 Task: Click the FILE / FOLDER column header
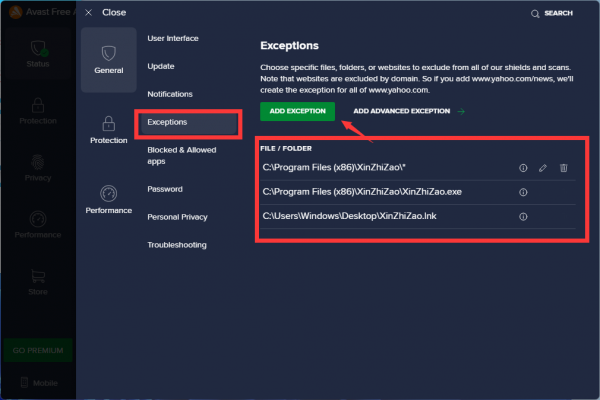coord(286,149)
